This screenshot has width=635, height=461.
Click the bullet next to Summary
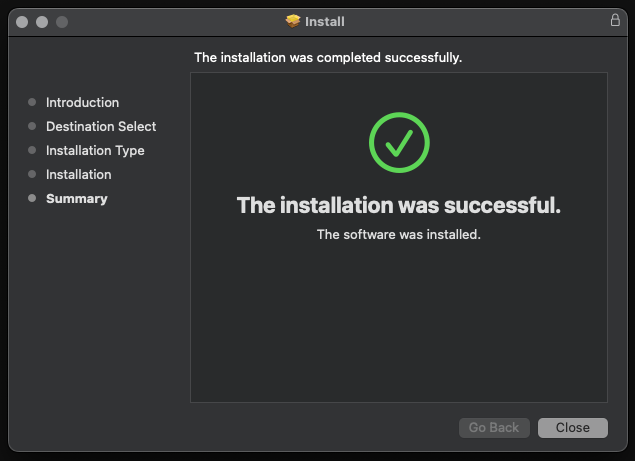coord(32,198)
